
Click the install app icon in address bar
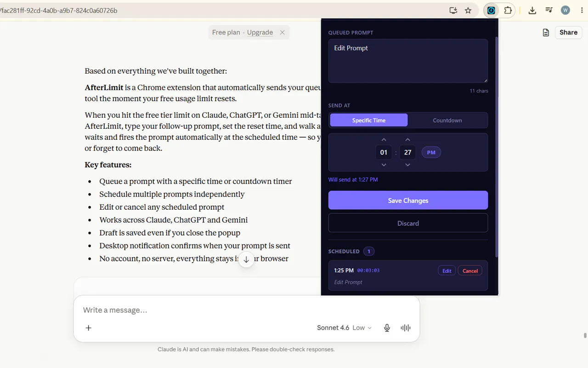(x=453, y=10)
